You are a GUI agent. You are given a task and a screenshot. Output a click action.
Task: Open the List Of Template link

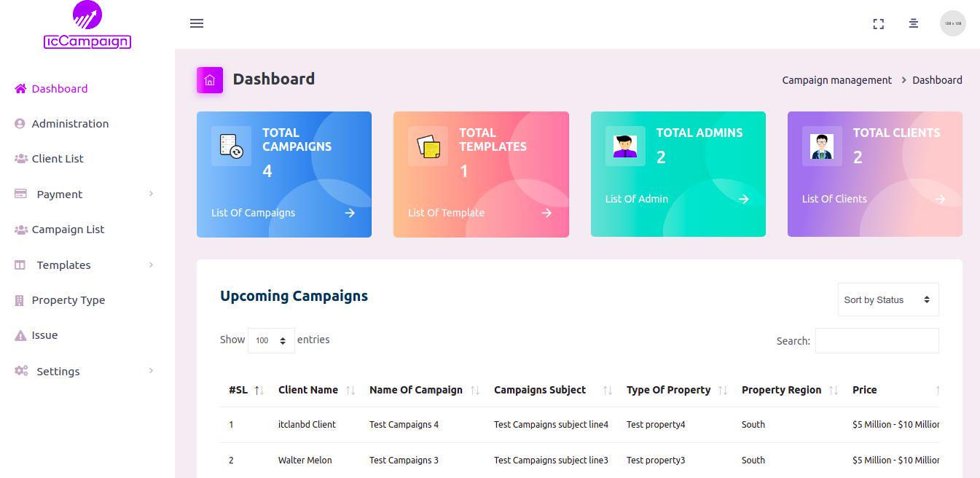[446, 213]
